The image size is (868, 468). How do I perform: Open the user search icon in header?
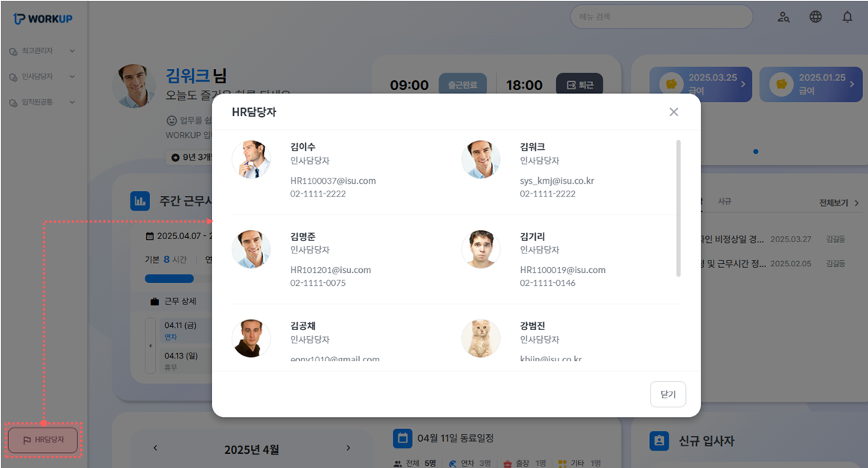(783, 17)
